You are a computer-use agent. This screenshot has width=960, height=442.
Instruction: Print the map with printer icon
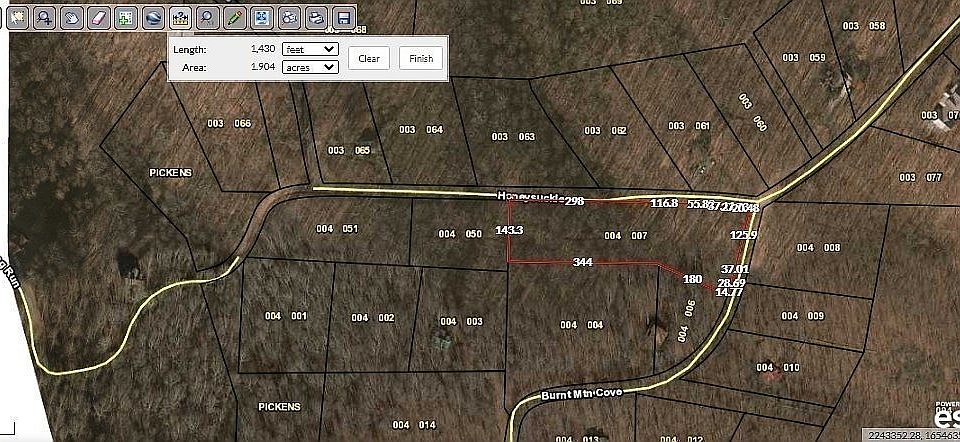click(x=316, y=18)
